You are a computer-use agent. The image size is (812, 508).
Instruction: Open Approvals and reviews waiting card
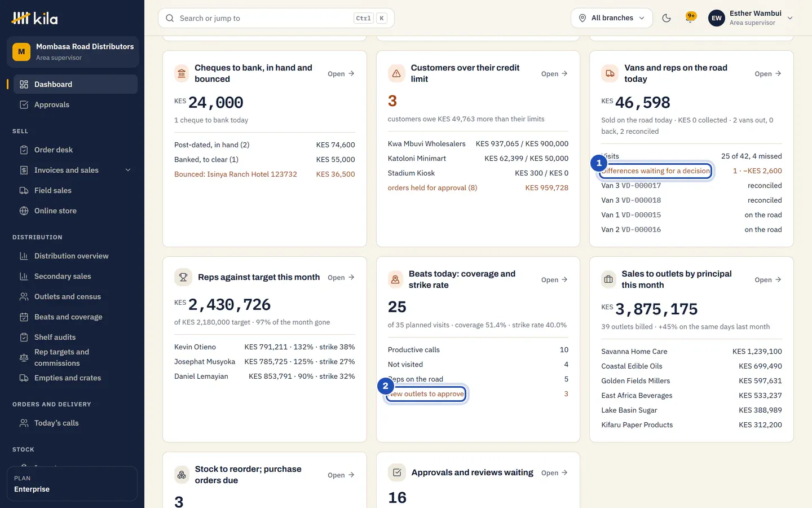pyautogui.click(x=554, y=472)
